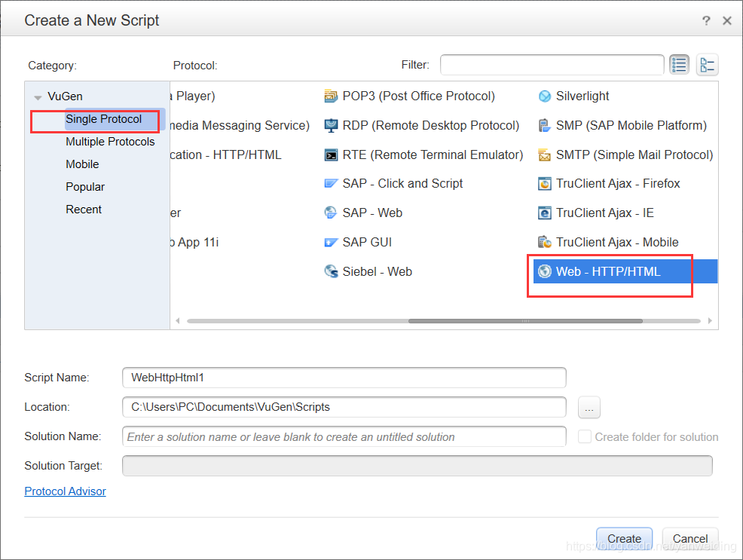Click the Solution Target field
743x560 pixels.
(417, 466)
